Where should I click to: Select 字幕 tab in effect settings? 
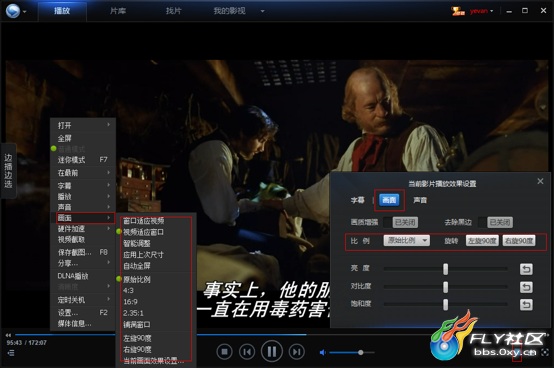click(358, 200)
